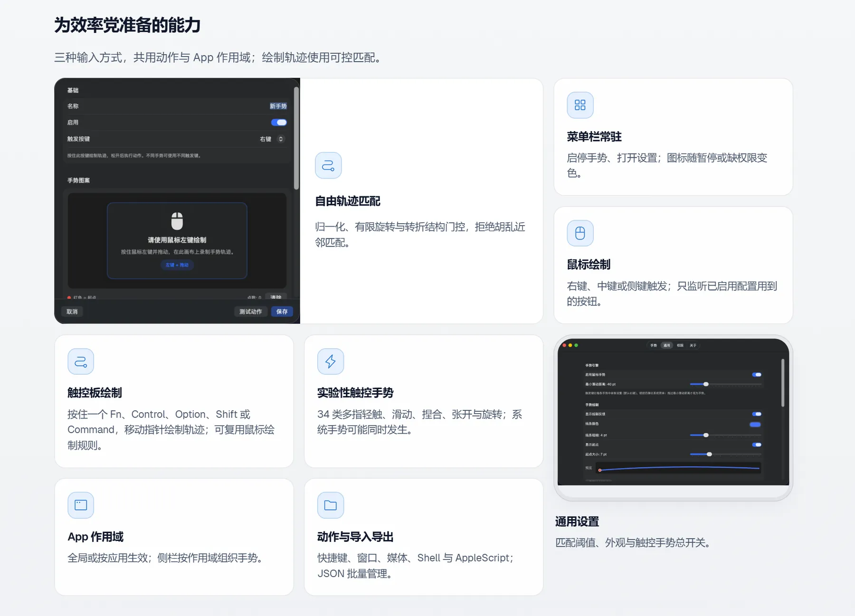
Task: Click the red close dot in settings window
Action: (x=564, y=345)
